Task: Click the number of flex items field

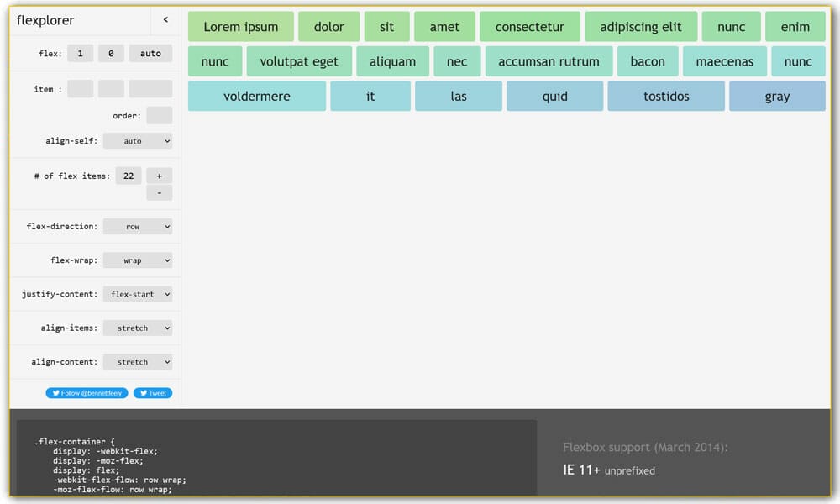Action: (x=129, y=176)
